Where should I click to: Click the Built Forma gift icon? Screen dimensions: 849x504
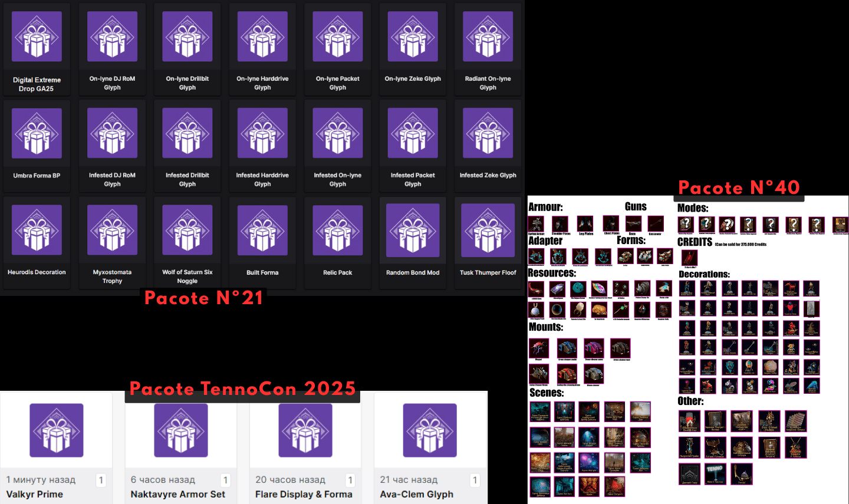pyautogui.click(x=262, y=230)
